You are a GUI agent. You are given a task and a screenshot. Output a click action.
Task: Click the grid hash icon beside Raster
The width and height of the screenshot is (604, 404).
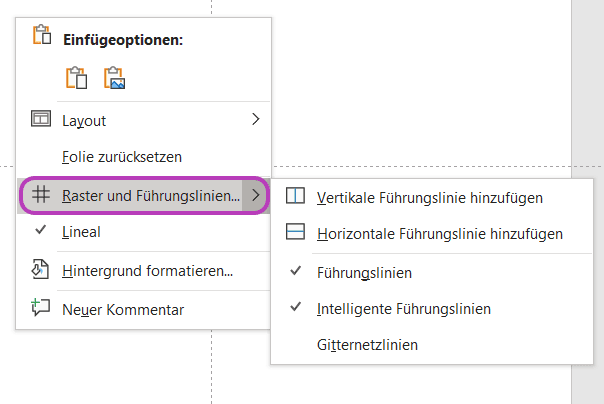[x=41, y=194]
